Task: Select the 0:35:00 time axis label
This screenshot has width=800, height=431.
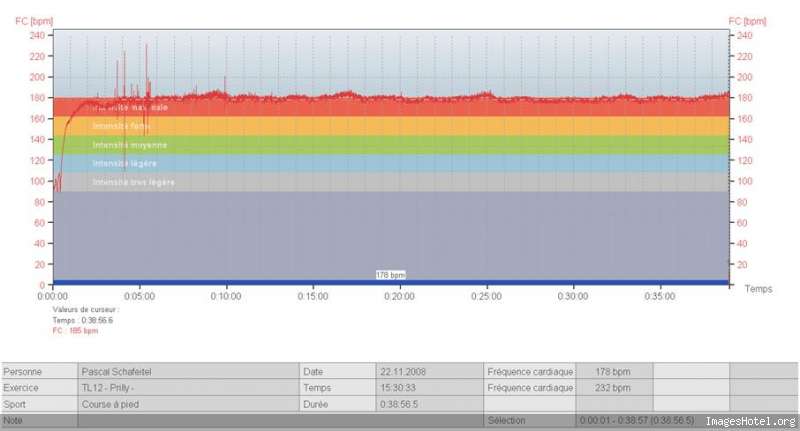Action: (660, 296)
